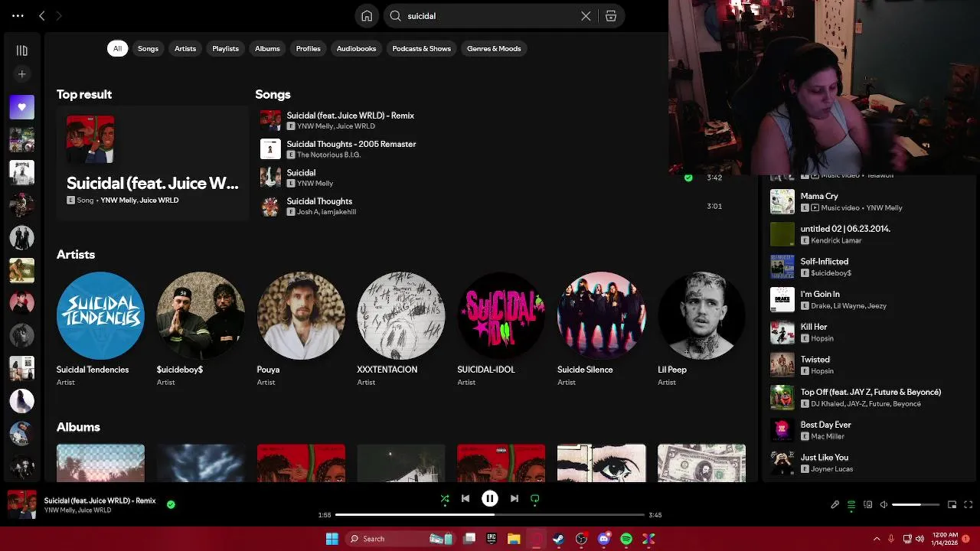Viewport: 980px width, 551px height.
Task: Open Discord from the taskbar
Action: (x=604, y=539)
